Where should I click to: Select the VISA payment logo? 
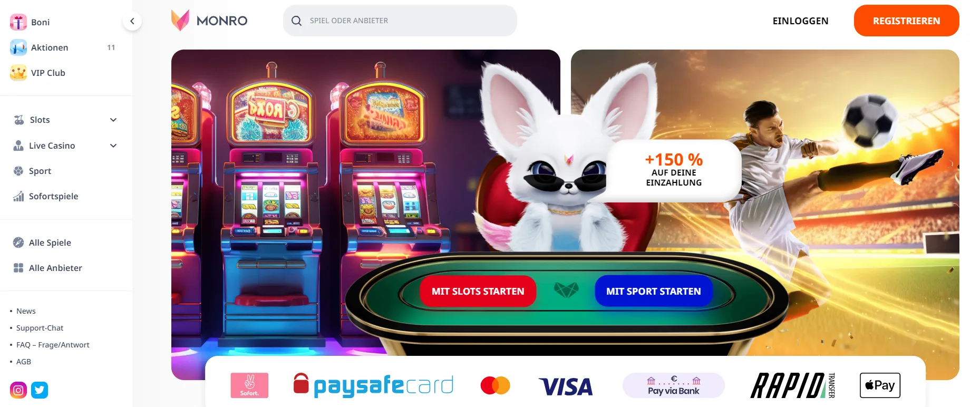pos(566,386)
